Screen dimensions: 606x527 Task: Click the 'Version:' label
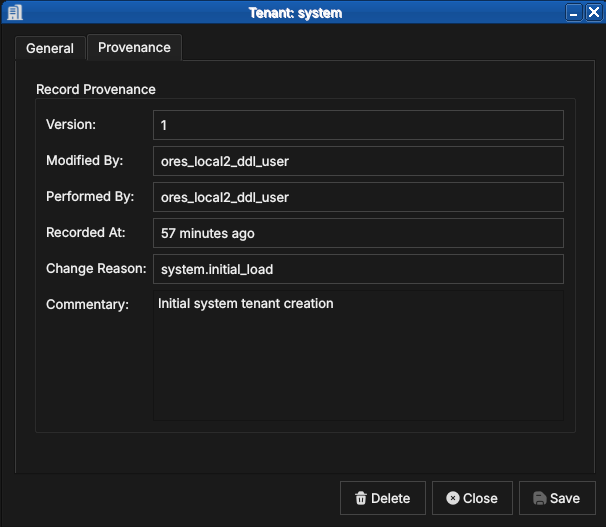tap(71, 124)
